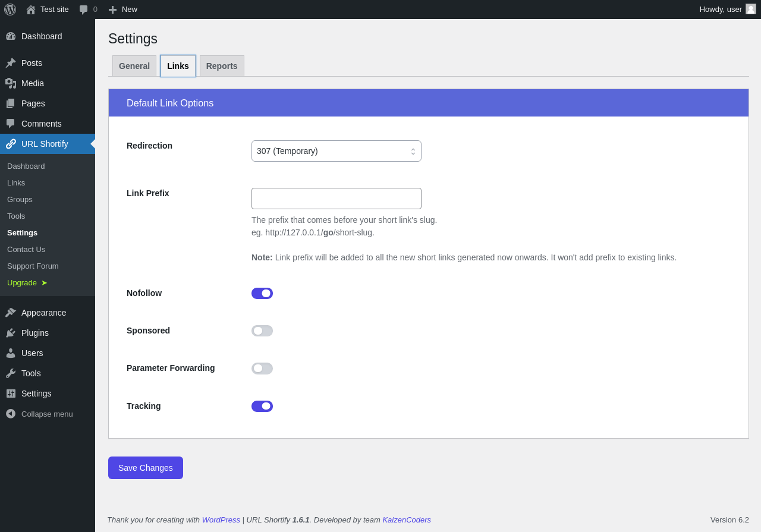The height and width of the screenshot is (532, 761).
Task: Click the user avatar icon
Action: [x=751, y=9]
